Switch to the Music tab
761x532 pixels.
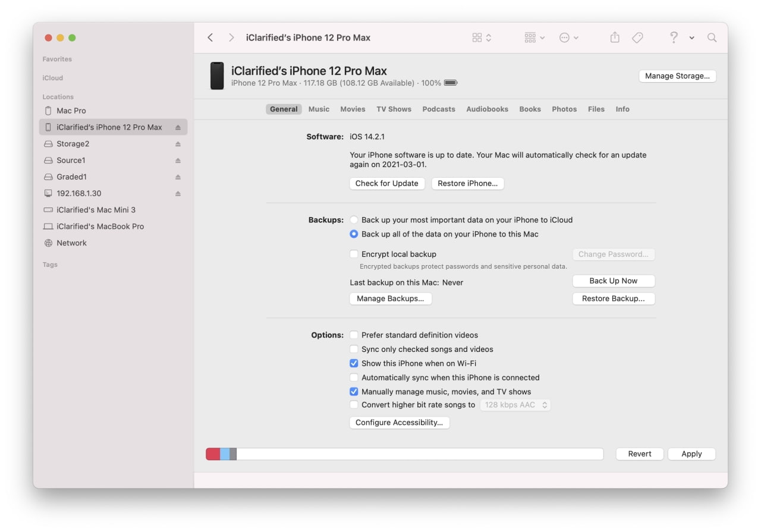click(x=319, y=109)
